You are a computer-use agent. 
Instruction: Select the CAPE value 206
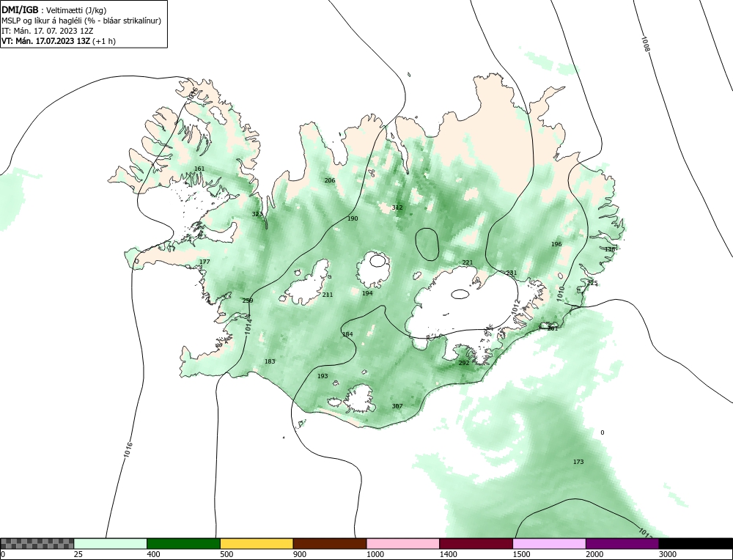tap(330, 180)
